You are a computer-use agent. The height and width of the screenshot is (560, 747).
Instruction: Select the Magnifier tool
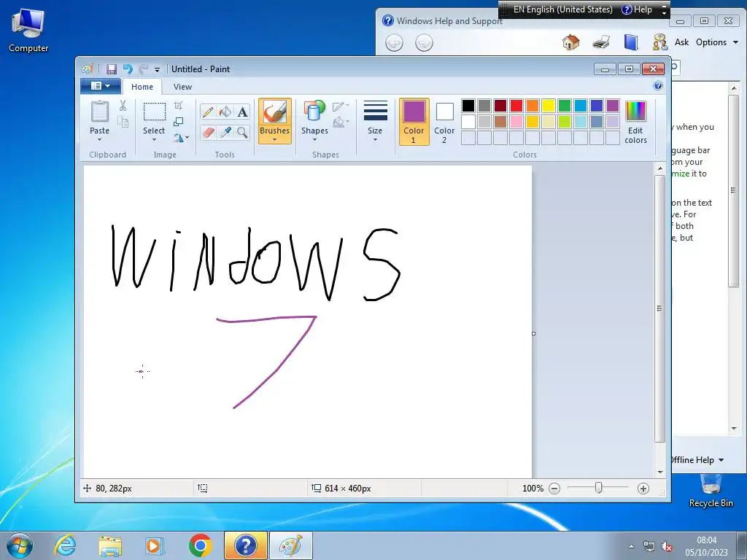242,132
